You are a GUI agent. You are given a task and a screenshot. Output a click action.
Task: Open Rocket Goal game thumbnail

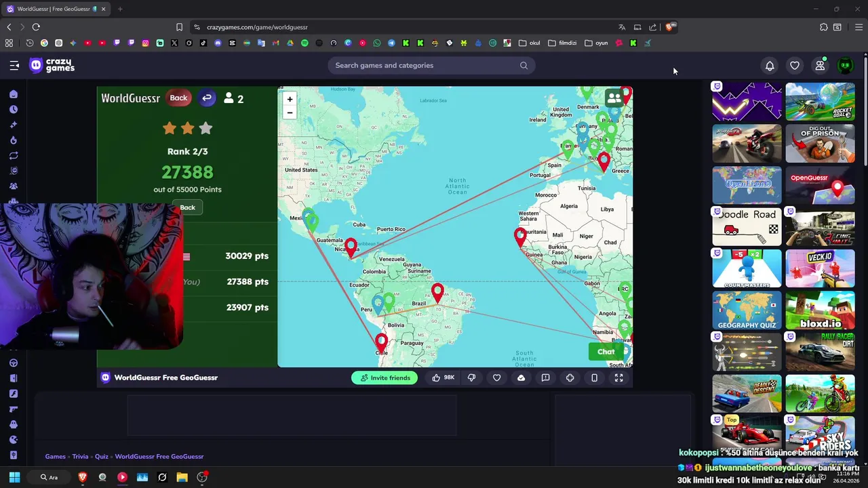click(820, 102)
